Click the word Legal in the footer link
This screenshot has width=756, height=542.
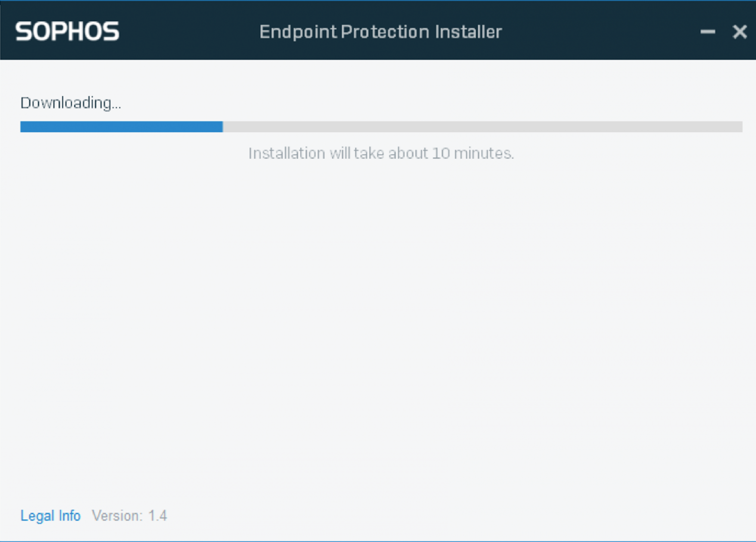click(x=37, y=516)
